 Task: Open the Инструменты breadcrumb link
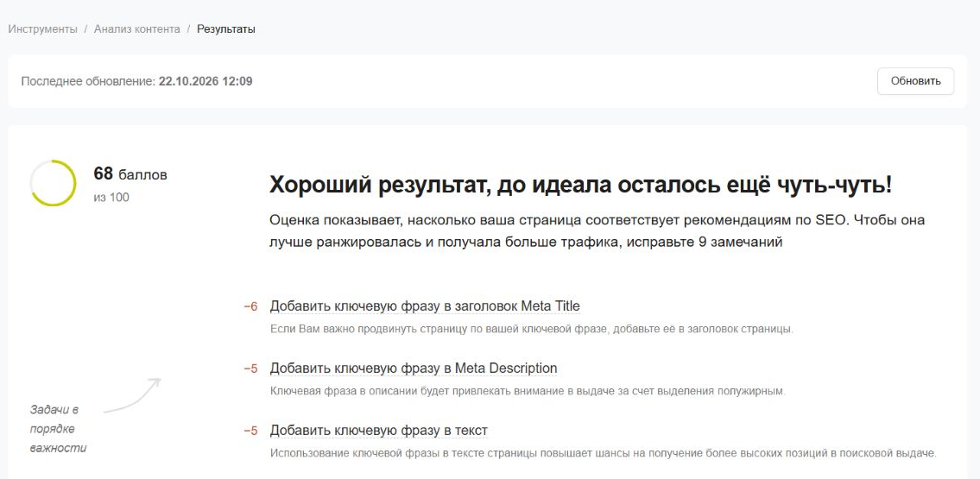[x=42, y=29]
